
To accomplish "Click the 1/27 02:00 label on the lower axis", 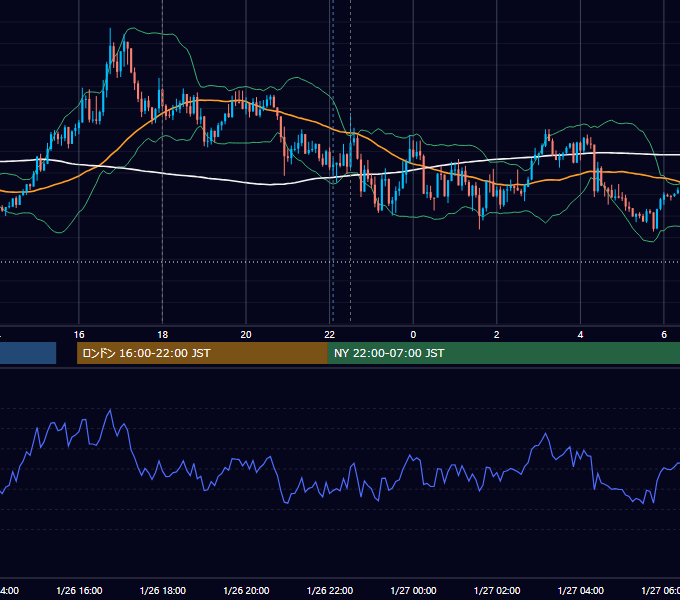I will pyautogui.click(x=497, y=590).
